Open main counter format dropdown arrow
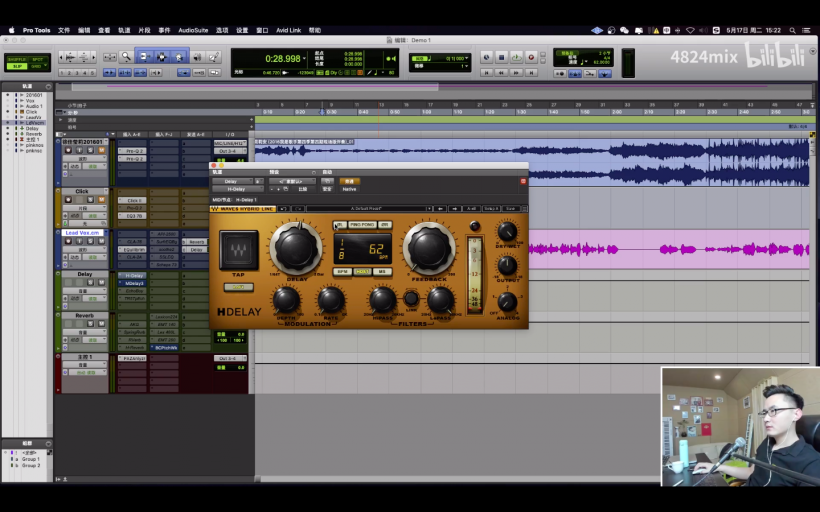Image resolution: width=820 pixels, height=512 pixels. [x=304, y=59]
